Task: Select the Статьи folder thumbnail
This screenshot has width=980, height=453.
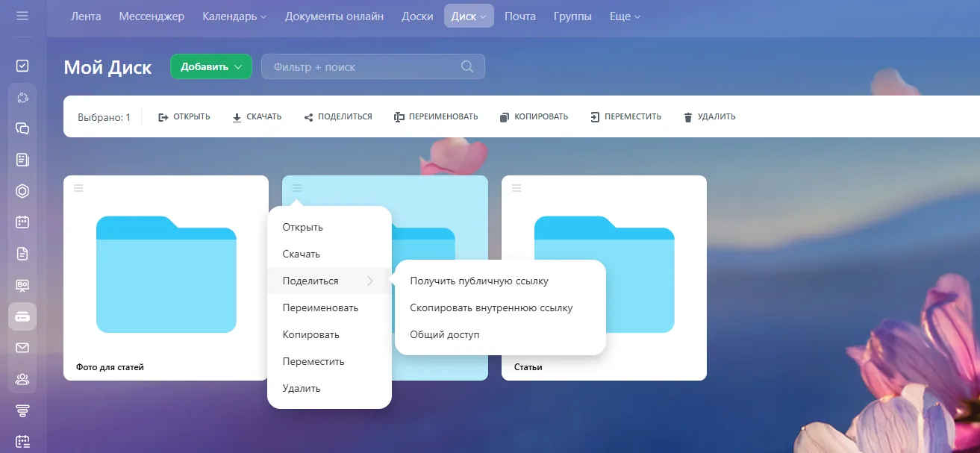Action: [604, 274]
